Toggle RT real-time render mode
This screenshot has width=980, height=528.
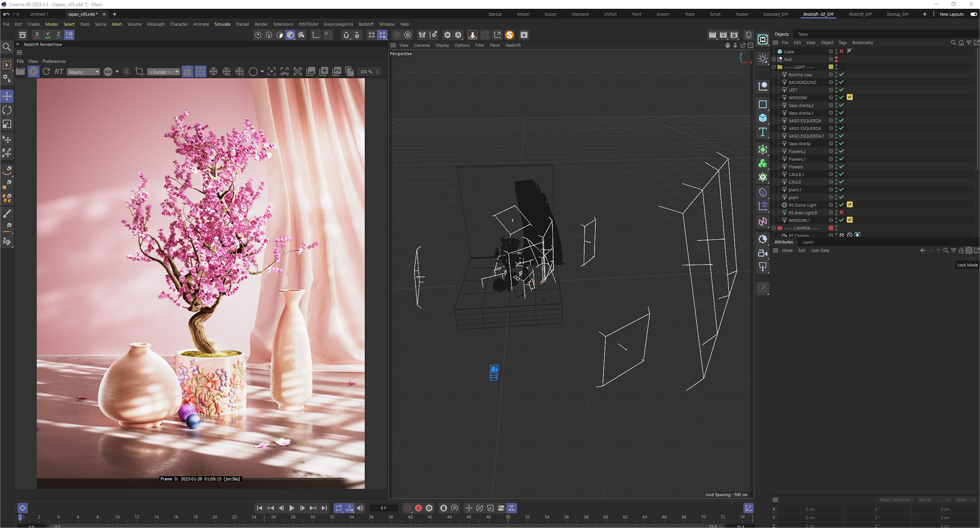pos(59,71)
